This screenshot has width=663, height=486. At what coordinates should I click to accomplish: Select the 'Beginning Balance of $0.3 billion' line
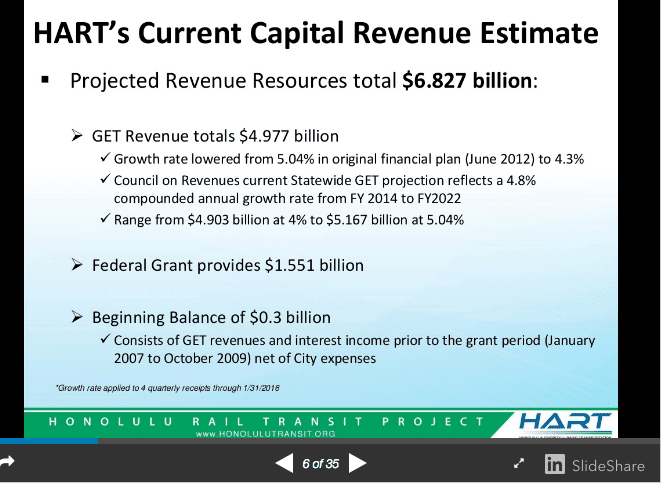click(x=211, y=317)
